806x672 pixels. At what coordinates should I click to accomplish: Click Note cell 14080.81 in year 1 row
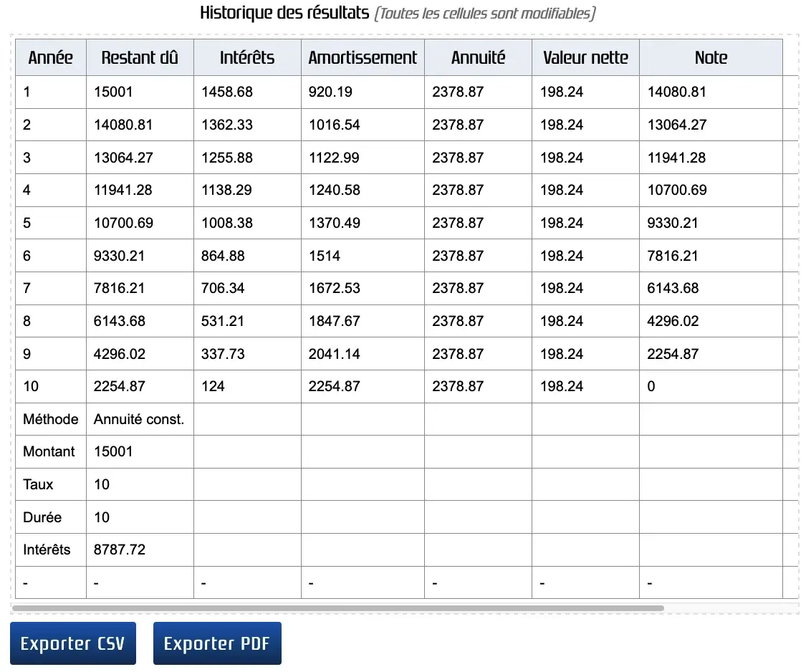click(711, 92)
